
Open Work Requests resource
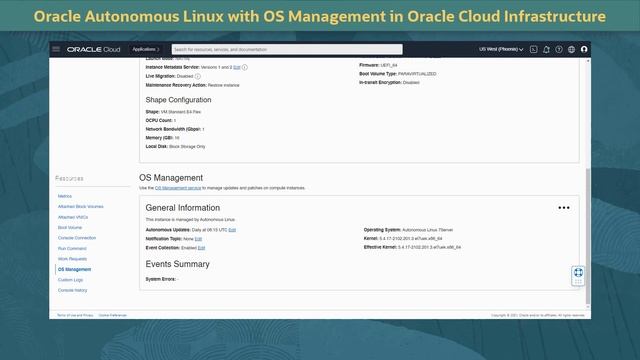[72, 259]
